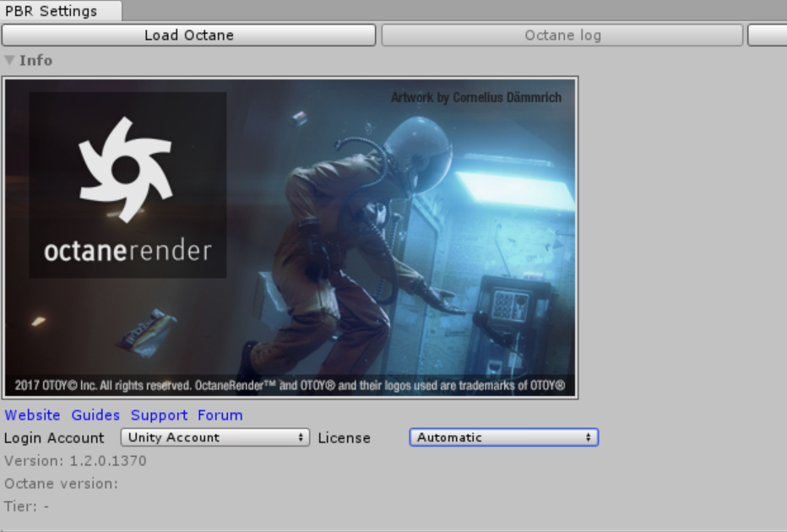Click the Load Octane button
Image resolution: width=787 pixels, height=532 pixels.
[188, 35]
